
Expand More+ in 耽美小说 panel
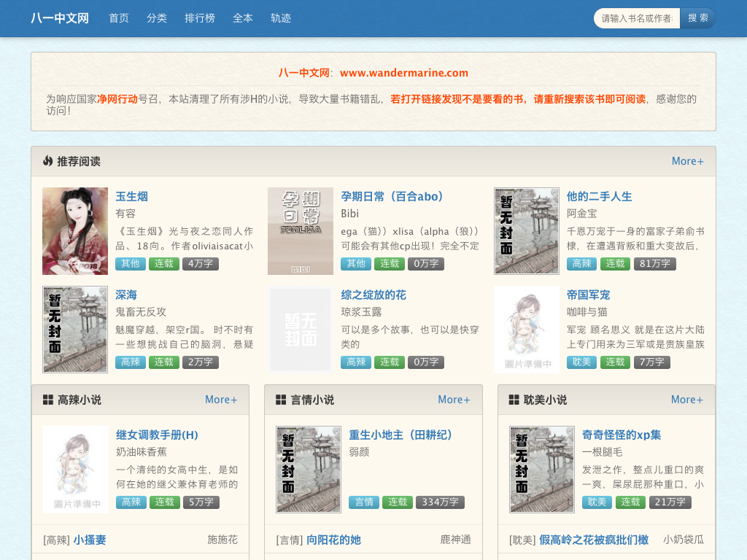(687, 400)
